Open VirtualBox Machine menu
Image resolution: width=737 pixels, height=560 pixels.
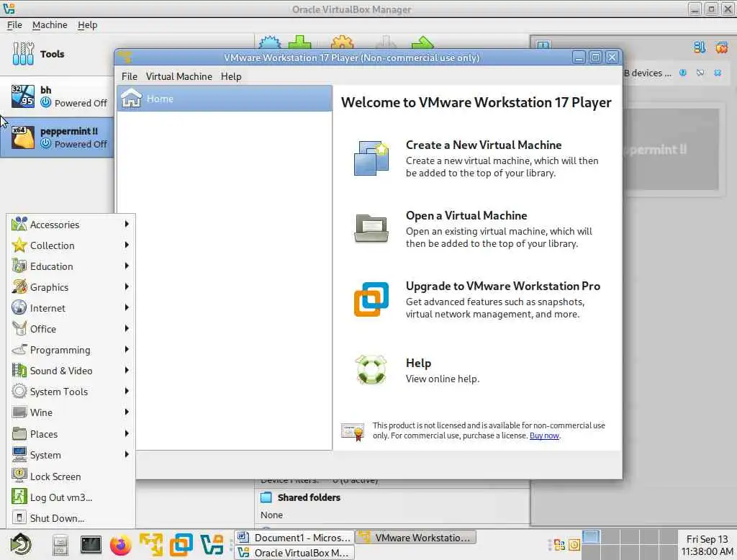pyautogui.click(x=50, y=25)
